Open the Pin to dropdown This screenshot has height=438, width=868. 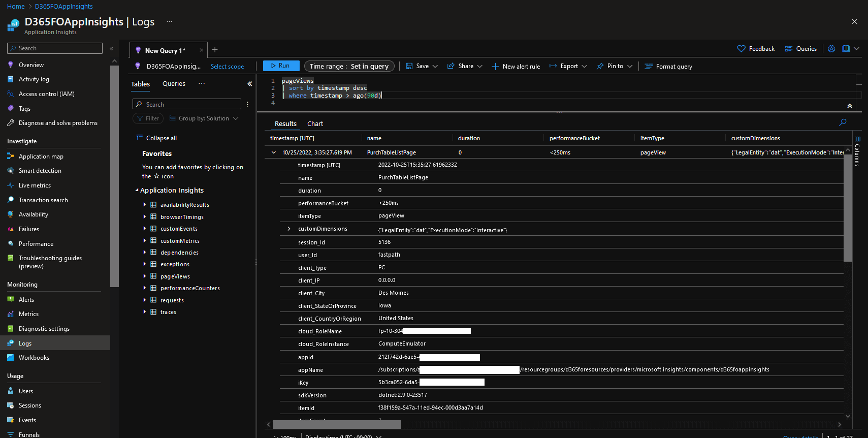615,66
